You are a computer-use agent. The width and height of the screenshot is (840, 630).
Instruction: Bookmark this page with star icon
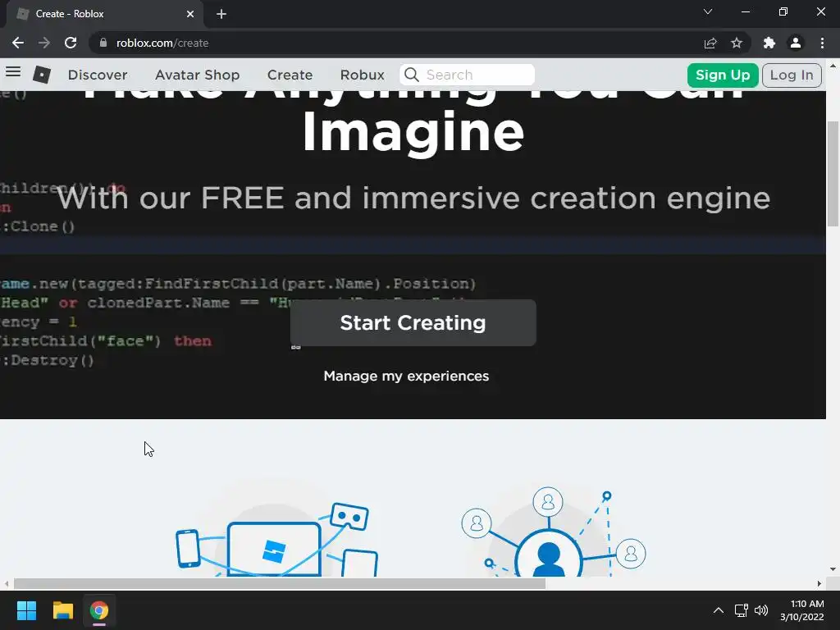click(737, 43)
